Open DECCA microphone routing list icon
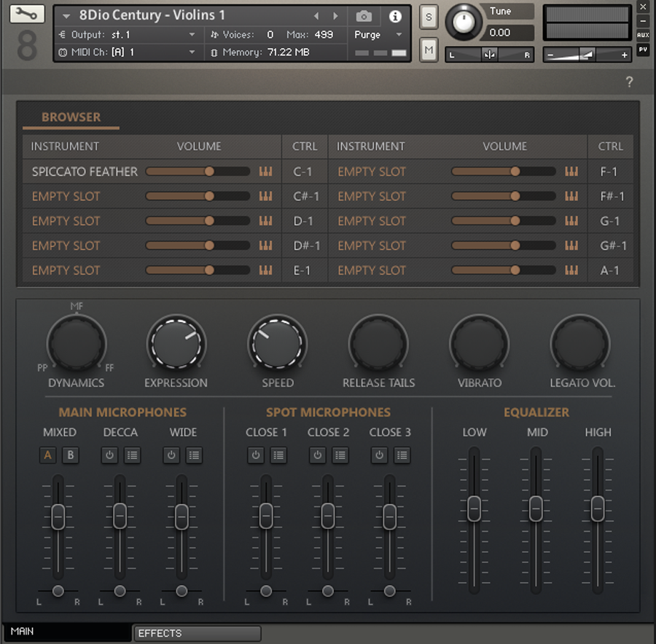The image size is (656, 644). [132, 455]
